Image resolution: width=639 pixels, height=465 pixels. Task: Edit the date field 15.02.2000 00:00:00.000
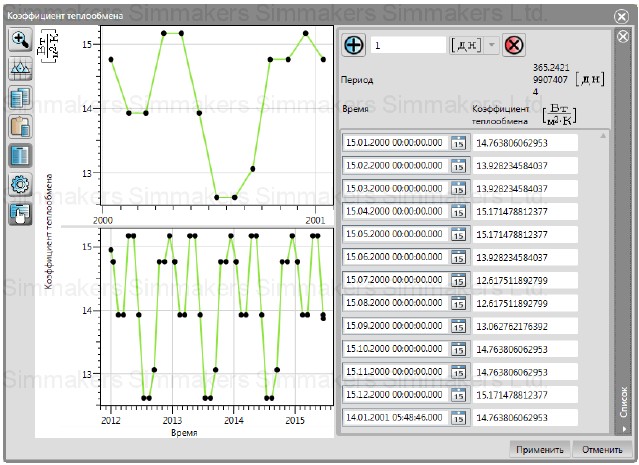[395, 166]
